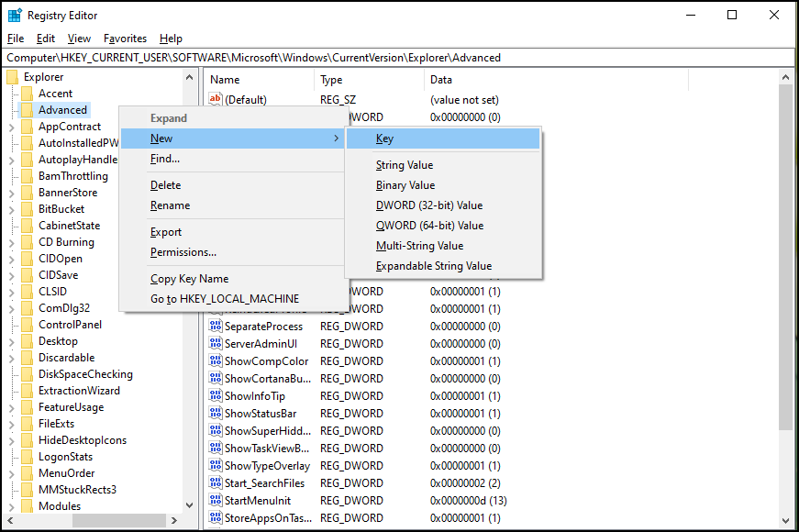The height and width of the screenshot is (532, 799).
Task: Click the MenuOrder folder icon
Action: [27, 473]
